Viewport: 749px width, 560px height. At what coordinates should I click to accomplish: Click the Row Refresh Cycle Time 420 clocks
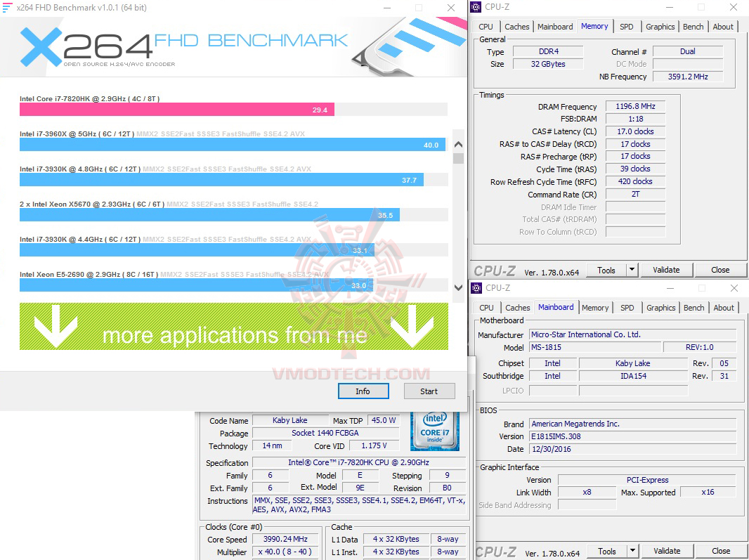tap(635, 181)
